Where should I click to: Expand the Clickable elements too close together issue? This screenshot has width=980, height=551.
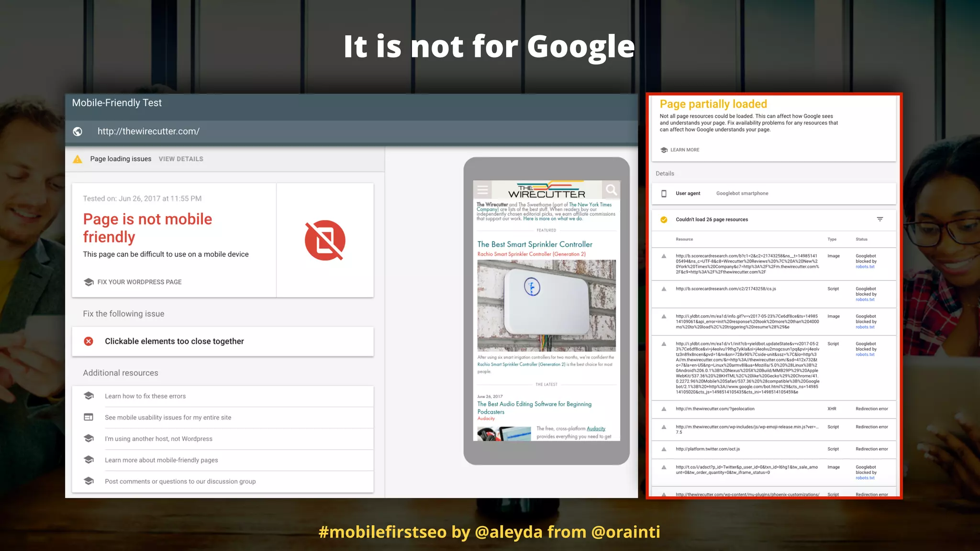click(x=223, y=341)
